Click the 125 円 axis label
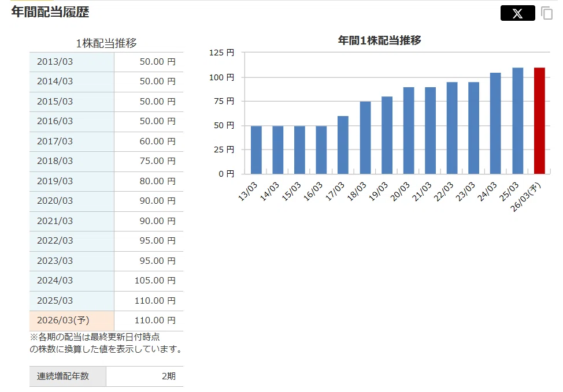 221,53
